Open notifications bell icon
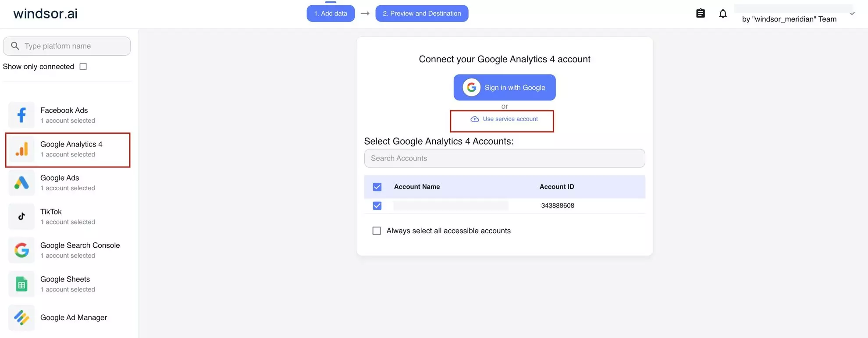This screenshot has width=868, height=338. click(x=723, y=14)
